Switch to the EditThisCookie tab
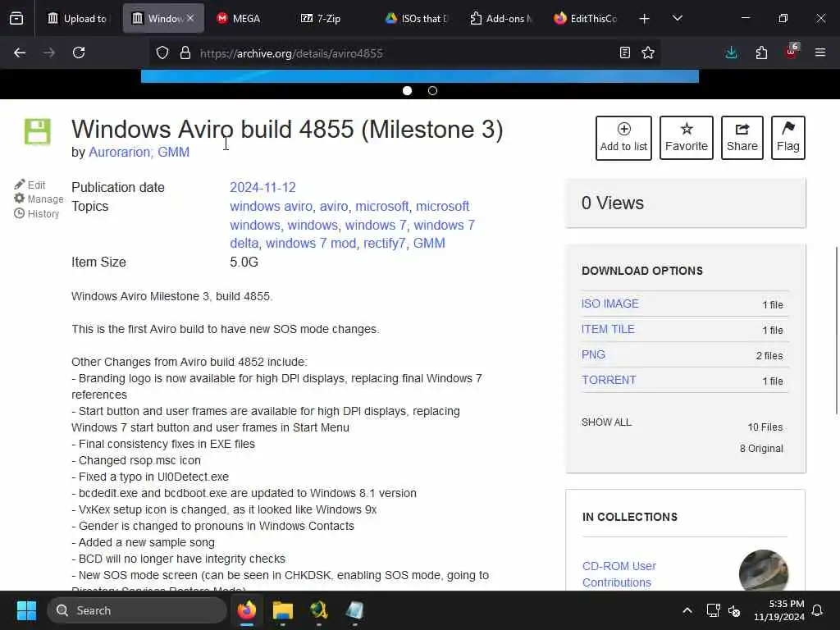 click(585, 19)
